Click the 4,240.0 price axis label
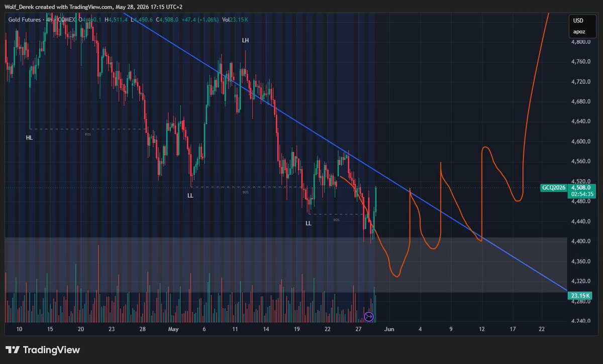The image size is (603, 364). [581, 321]
